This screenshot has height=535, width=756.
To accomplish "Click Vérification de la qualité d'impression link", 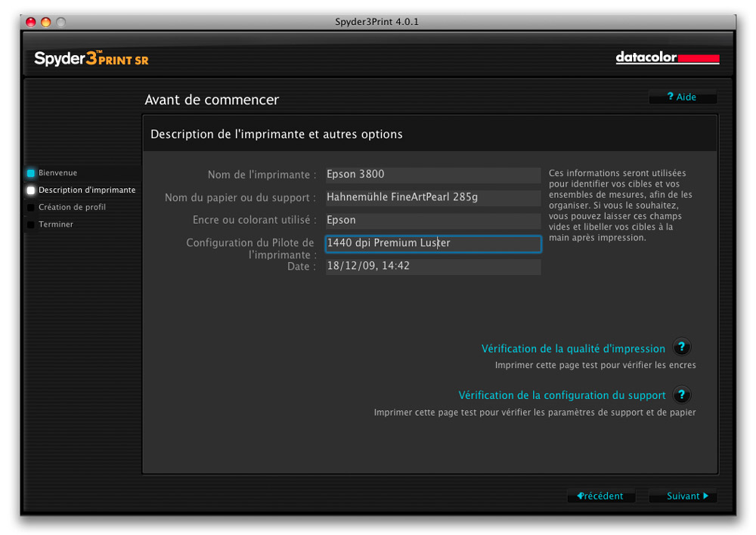I will click(x=573, y=348).
